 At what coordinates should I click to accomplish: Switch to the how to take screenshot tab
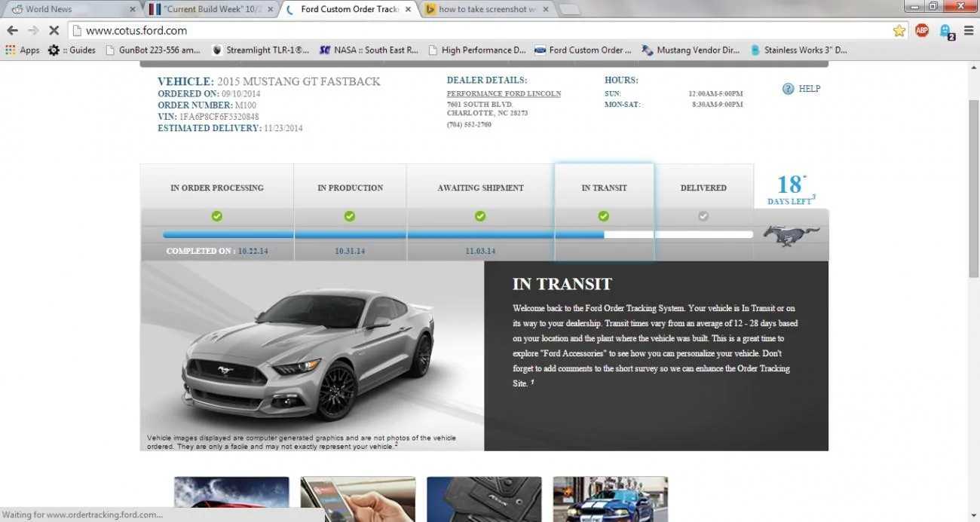pyautogui.click(x=487, y=9)
